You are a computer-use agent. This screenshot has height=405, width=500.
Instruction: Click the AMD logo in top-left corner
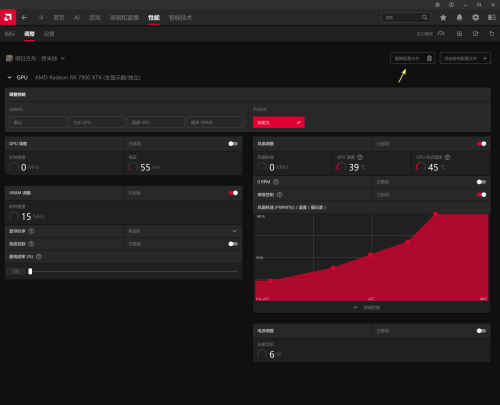coord(8,17)
